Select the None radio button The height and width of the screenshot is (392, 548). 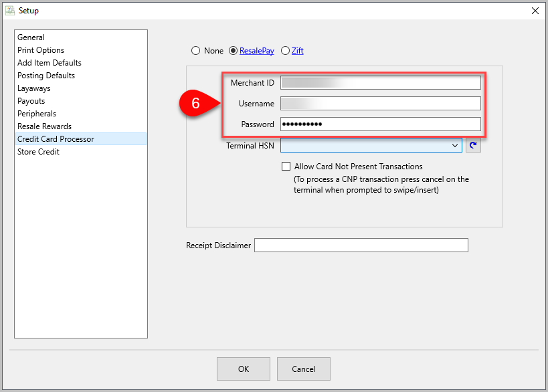tap(195, 51)
